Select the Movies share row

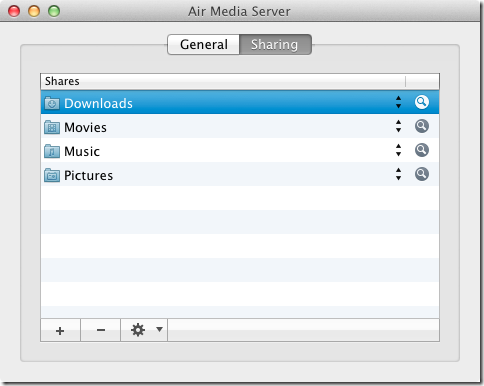click(240, 126)
